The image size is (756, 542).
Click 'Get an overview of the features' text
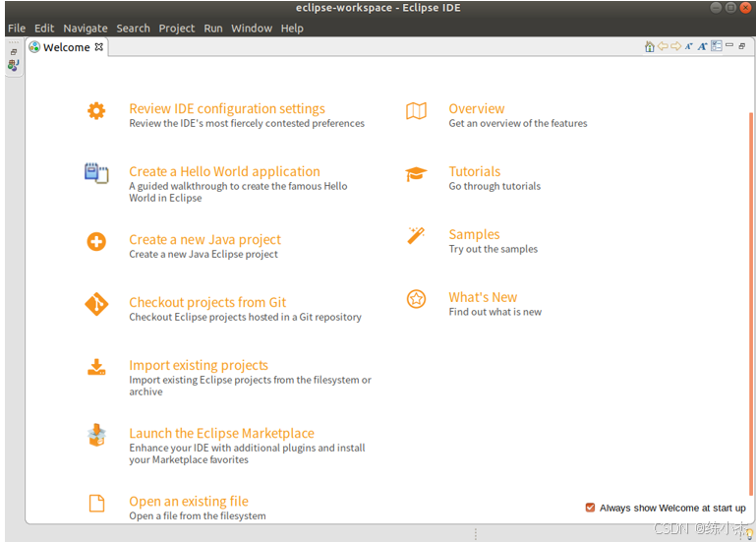518,123
